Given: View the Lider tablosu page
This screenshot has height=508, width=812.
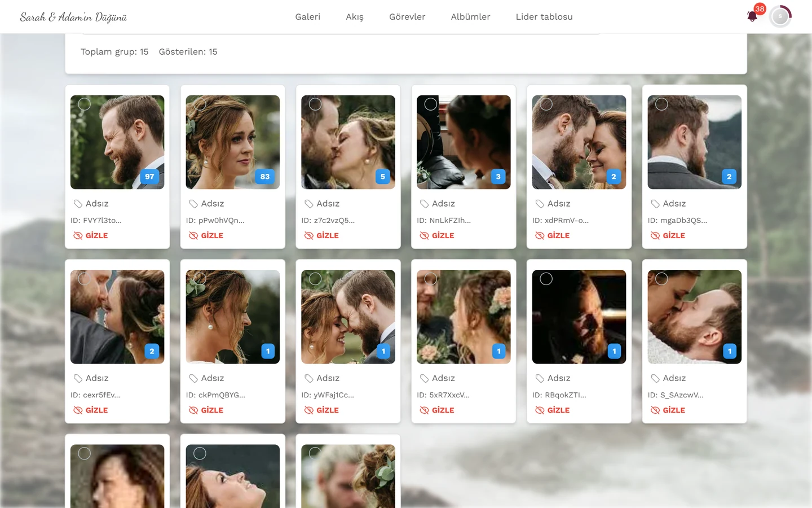Looking at the screenshot, I should (x=544, y=17).
